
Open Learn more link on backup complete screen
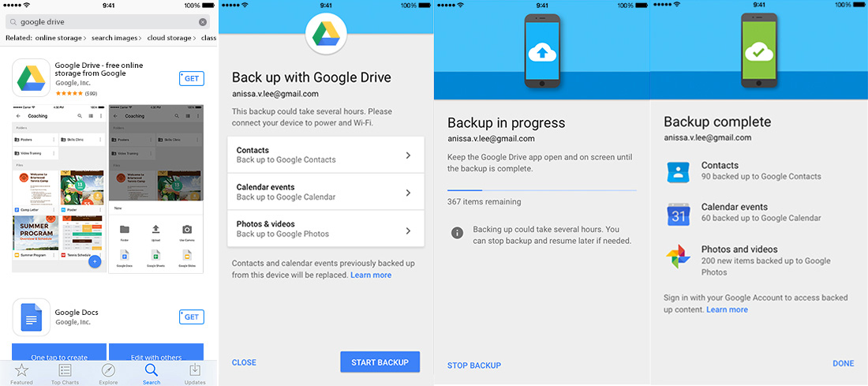tap(727, 309)
